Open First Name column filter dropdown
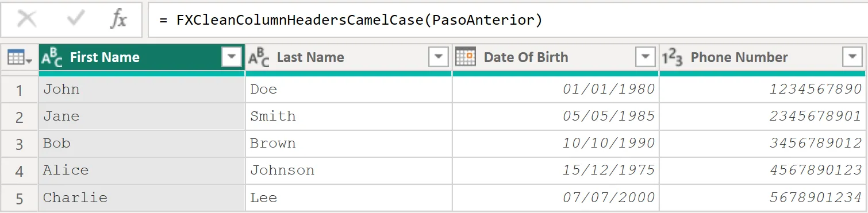868x213 pixels. coord(232,57)
